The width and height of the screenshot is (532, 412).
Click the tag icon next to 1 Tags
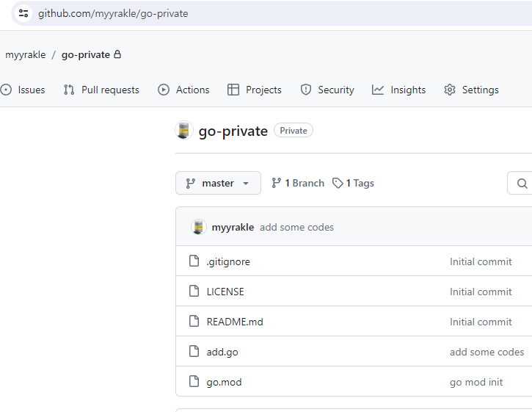[338, 184]
